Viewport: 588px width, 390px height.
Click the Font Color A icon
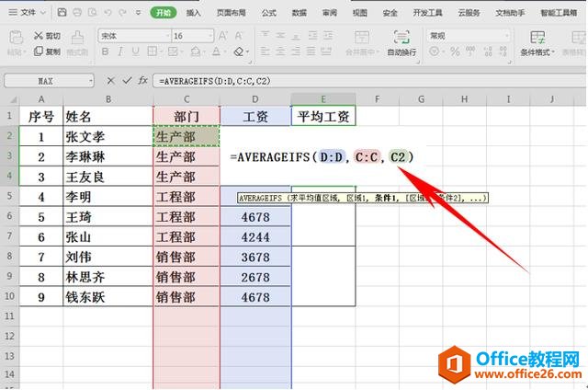click(x=217, y=52)
